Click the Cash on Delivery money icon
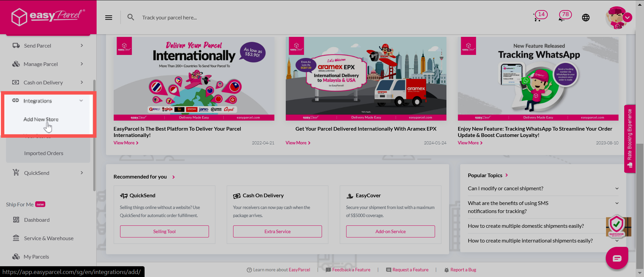The width and height of the screenshot is (644, 277). [16, 82]
